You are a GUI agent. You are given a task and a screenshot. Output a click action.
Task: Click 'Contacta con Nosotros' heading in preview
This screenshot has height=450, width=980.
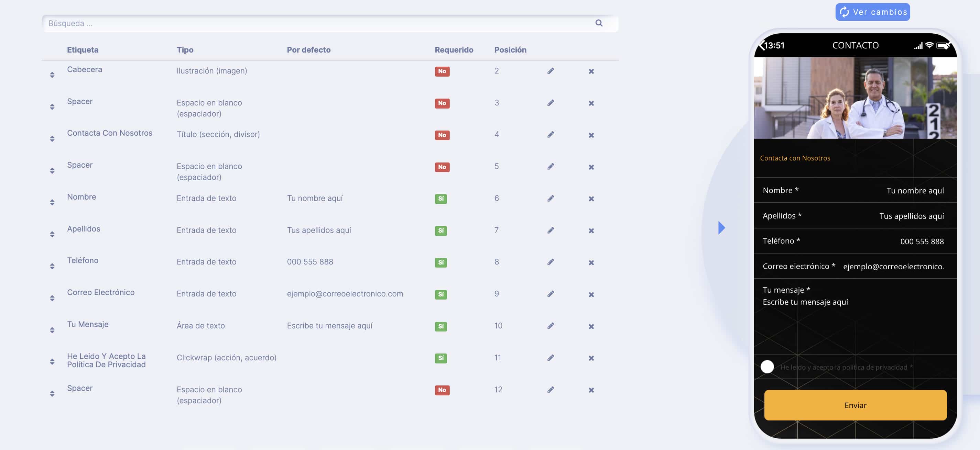795,158
